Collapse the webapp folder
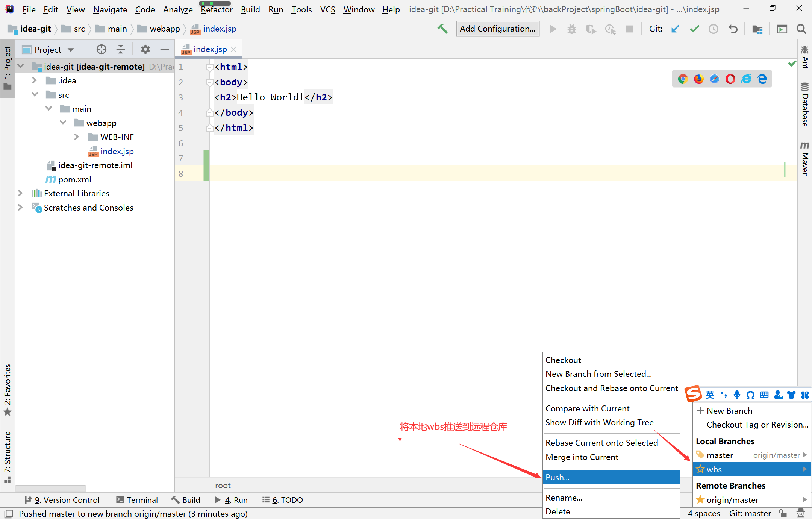Screen dimensions: 812x519 63,123
